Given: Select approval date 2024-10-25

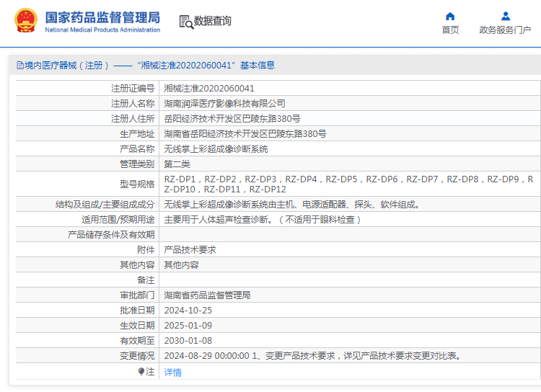Looking at the screenshot, I should (x=188, y=311).
